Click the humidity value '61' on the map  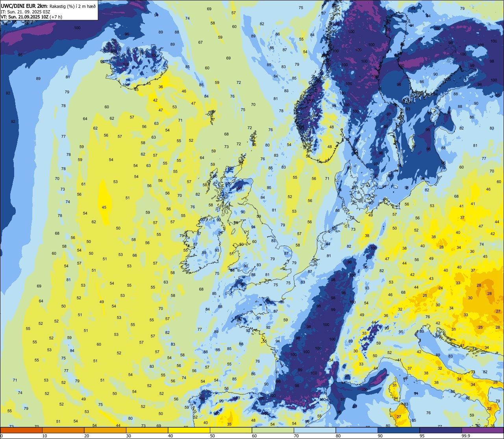coord(83,184)
